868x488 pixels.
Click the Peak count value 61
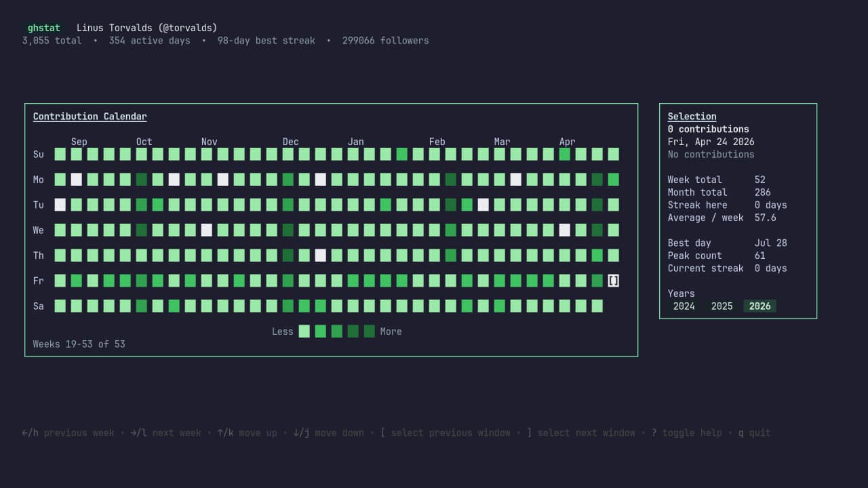click(x=759, y=256)
